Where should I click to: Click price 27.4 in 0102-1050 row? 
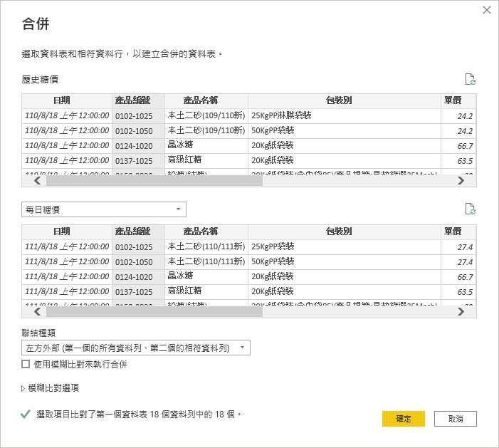[x=458, y=261]
